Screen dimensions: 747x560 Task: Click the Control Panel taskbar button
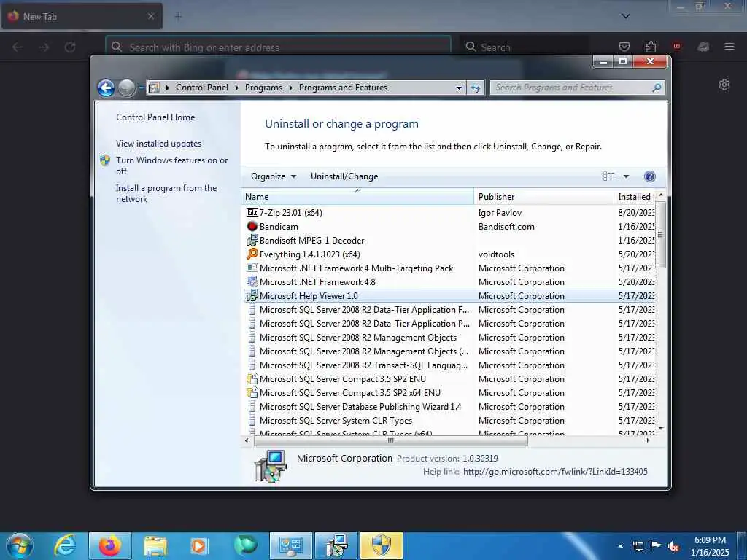click(291, 545)
